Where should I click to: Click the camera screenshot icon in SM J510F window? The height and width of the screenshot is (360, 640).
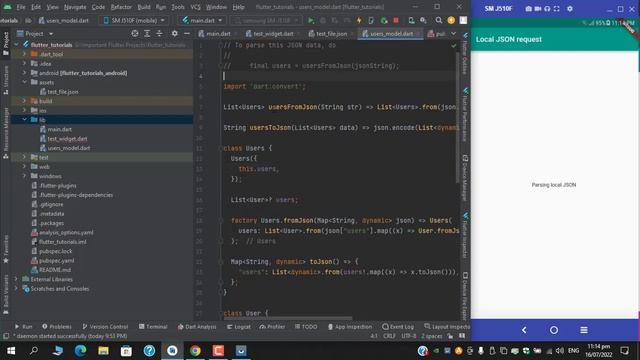[529, 9]
